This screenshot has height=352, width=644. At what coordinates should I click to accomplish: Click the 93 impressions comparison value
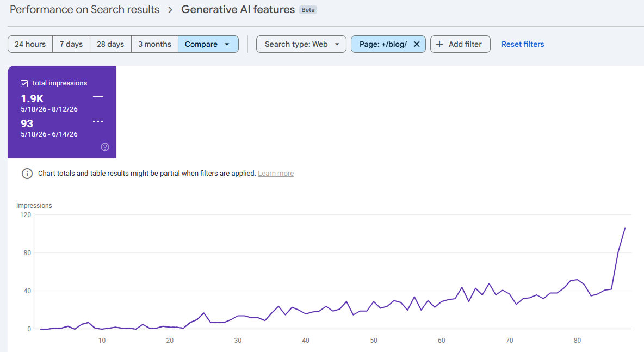tap(27, 123)
